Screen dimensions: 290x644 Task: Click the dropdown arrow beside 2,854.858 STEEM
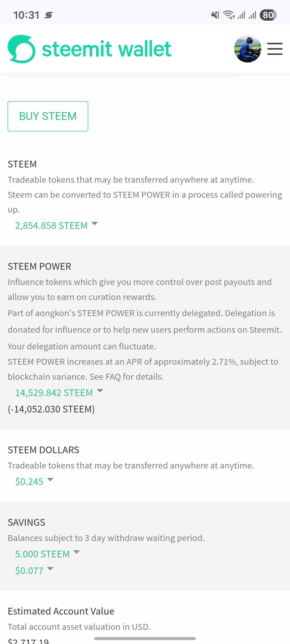coord(95,224)
